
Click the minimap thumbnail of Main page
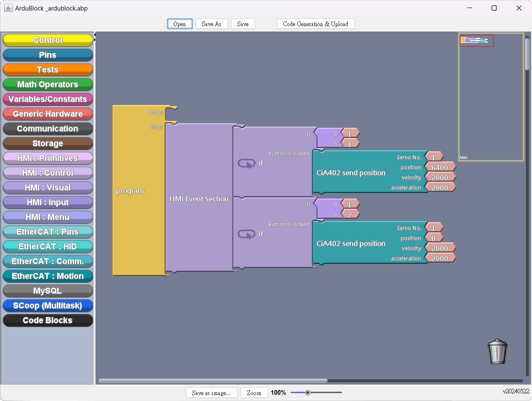tap(476, 40)
